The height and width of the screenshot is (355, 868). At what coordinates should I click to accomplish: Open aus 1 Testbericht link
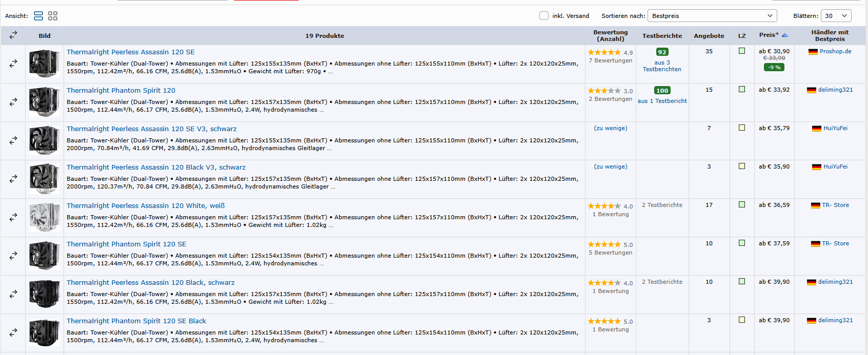(662, 101)
